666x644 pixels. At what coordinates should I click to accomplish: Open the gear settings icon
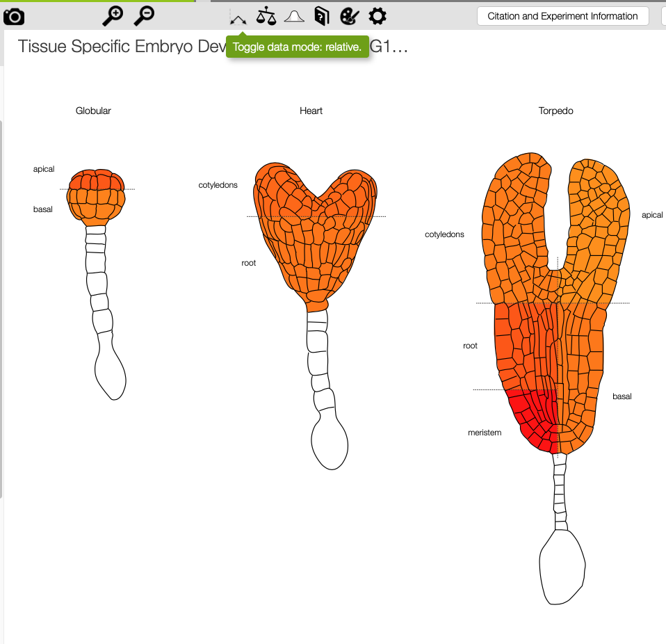[377, 16]
